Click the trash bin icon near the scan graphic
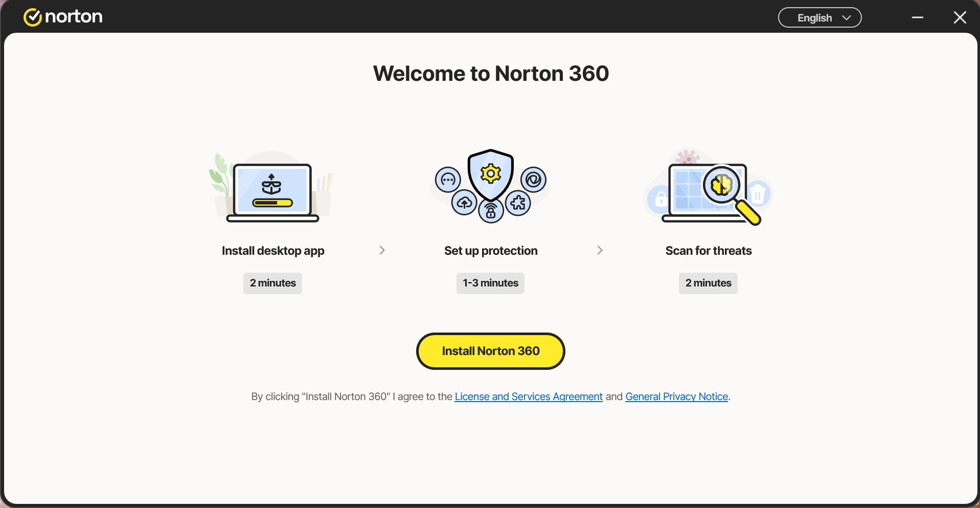 click(758, 194)
